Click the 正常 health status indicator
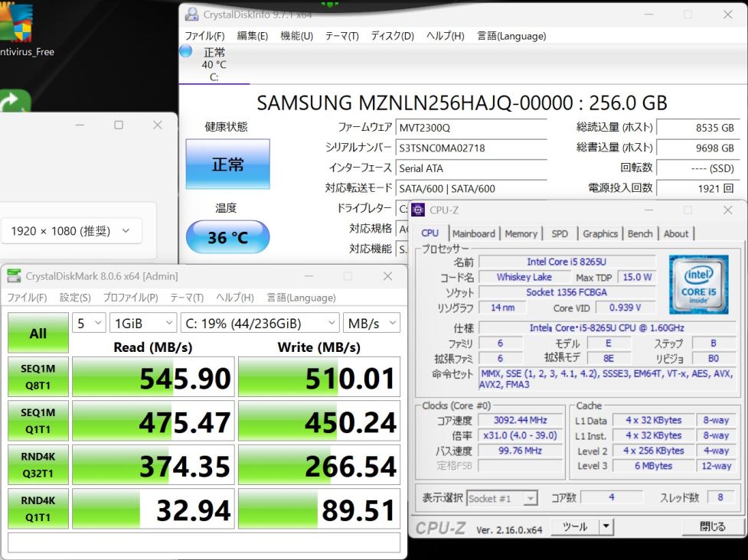The image size is (748, 560). click(x=227, y=164)
